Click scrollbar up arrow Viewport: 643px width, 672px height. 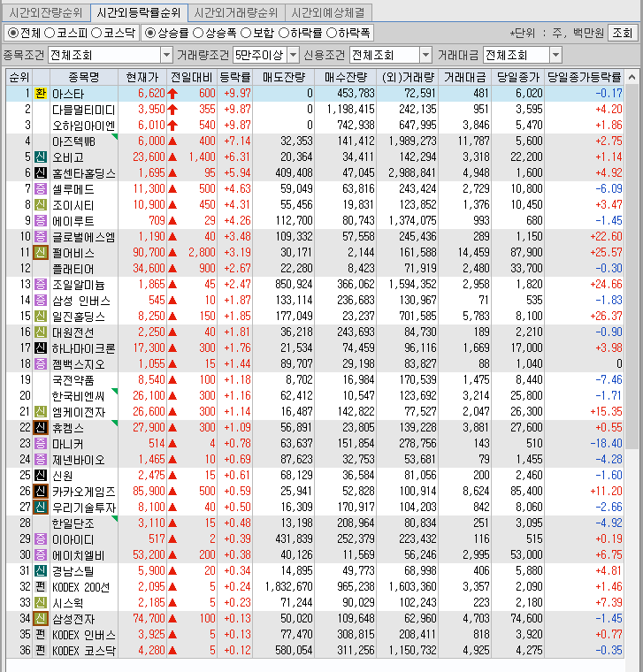tap(632, 77)
